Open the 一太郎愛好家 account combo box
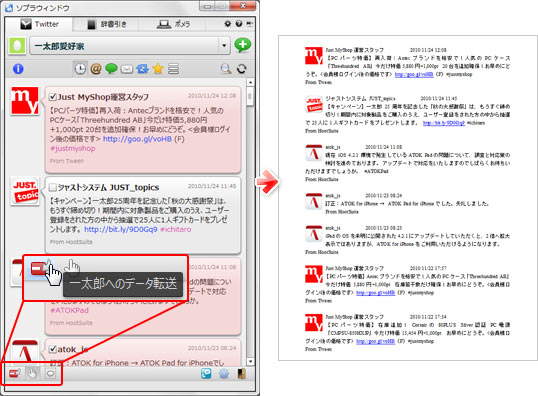 [130, 46]
